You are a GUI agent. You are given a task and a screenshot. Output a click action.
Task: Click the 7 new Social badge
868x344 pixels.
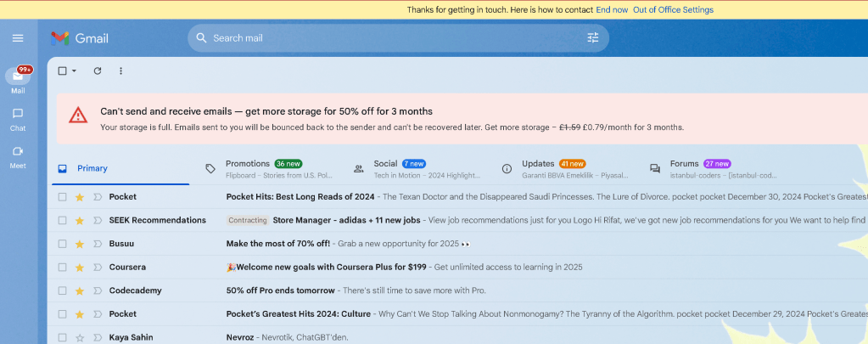(413, 164)
